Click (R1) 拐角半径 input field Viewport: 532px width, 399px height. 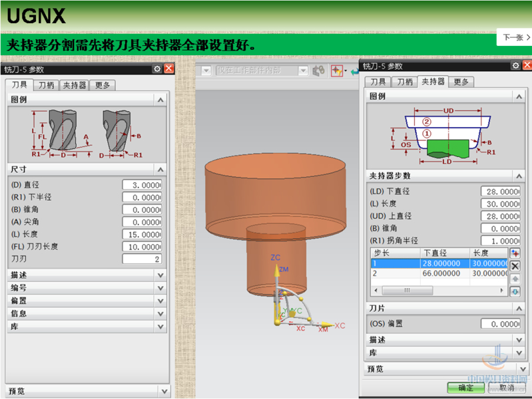click(501, 241)
